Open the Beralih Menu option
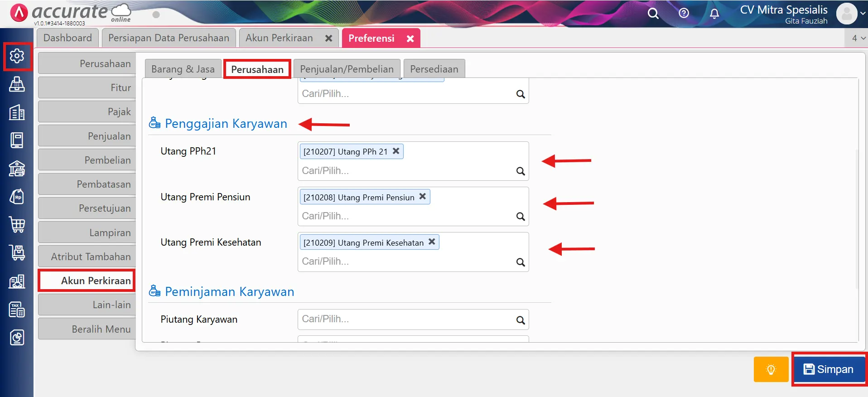 click(87, 329)
